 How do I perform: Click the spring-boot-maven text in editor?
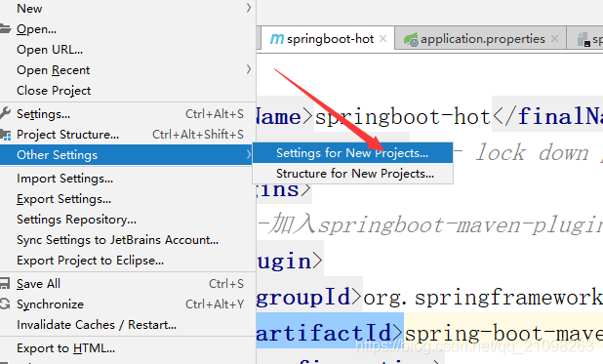tap(503, 333)
